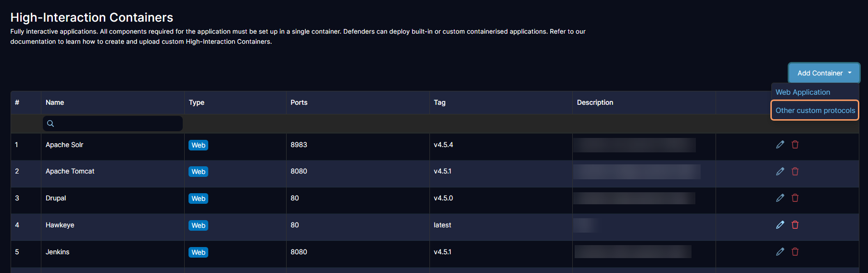Open editor for Drupal container
Viewport: 868px width, 273px height.
pyautogui.click(x=780, y=198)
